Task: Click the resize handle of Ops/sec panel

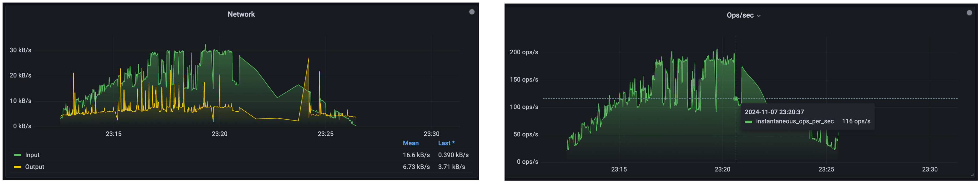Action: coord(973,175)
